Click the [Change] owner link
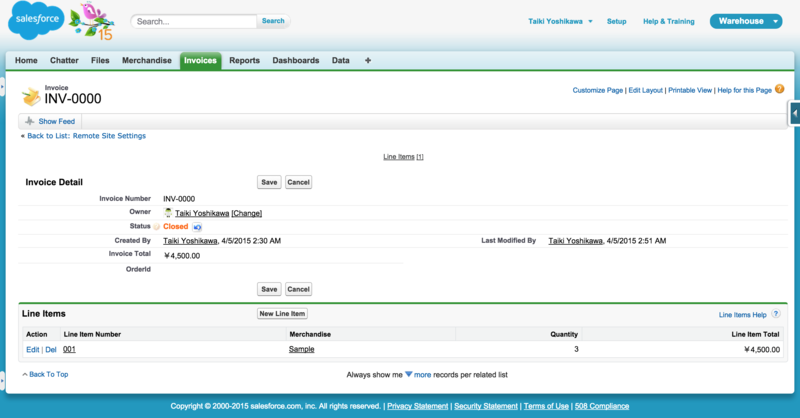This screenshot has height=418, width=800. pyautogui.click(x=246, y=213)
